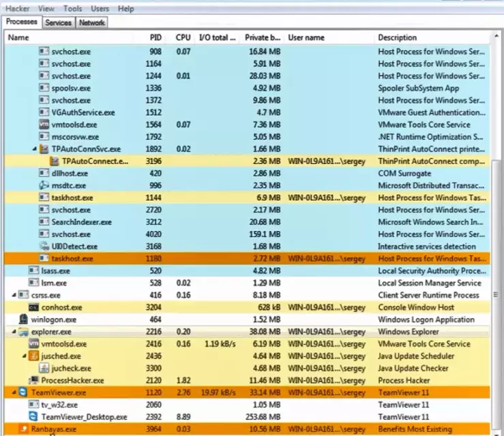Viewport: 504px width, 436px height.
Task: Click the TPAutoConnSvc.exe printer icon
Action: (x=44, y=149)
